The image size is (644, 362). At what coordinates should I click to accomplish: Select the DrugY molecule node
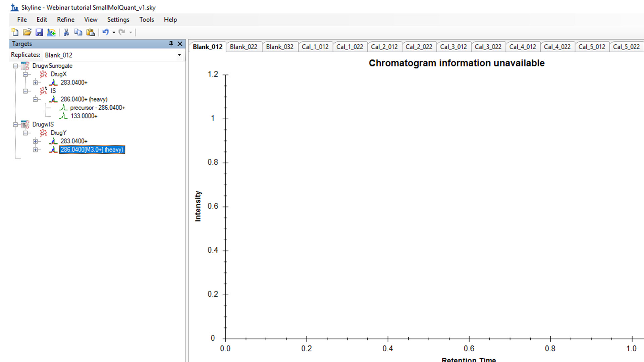pyautogui.click(x=58, y=133)
